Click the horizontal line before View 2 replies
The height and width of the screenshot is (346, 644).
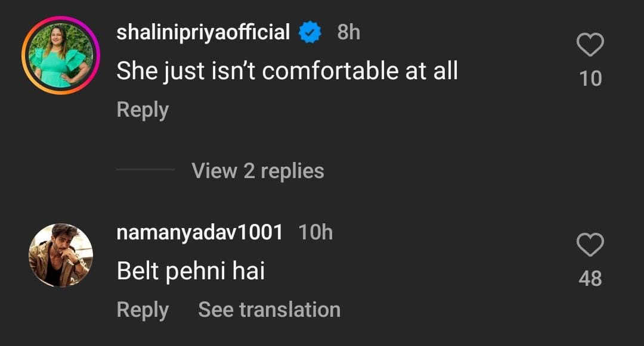pos(145,170)
